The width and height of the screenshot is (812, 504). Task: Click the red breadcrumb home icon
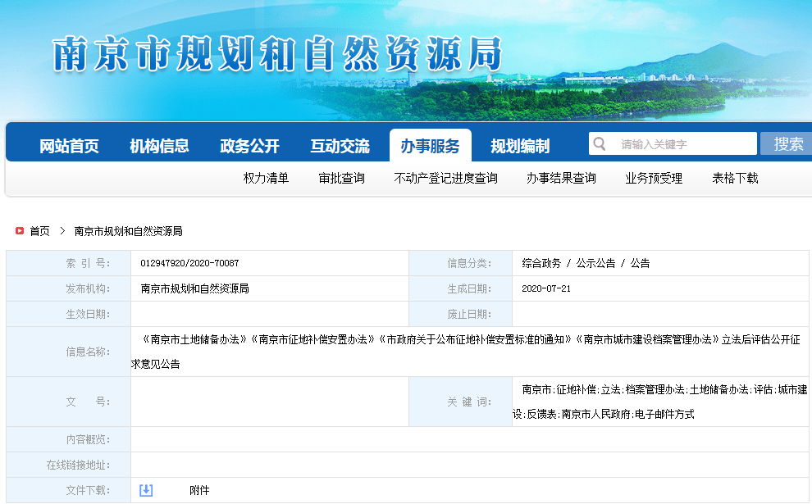click(20, 231)
